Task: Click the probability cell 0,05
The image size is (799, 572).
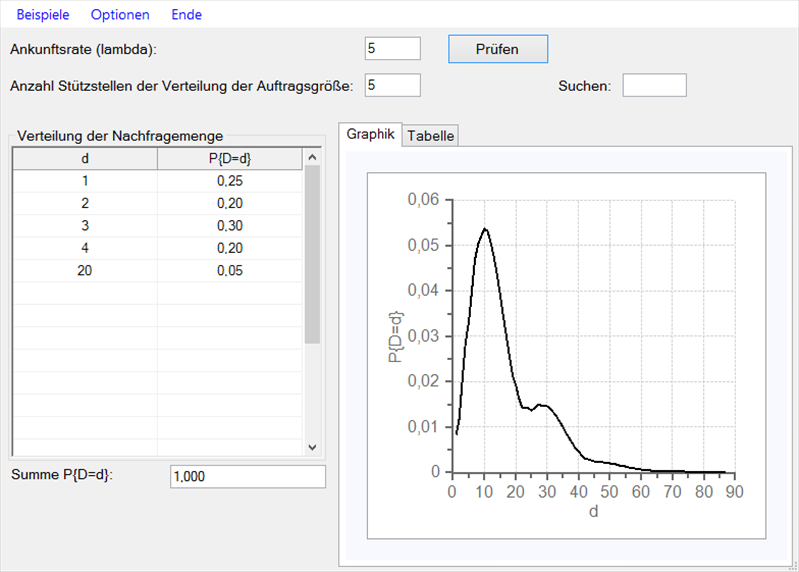Action: (229, 270)
